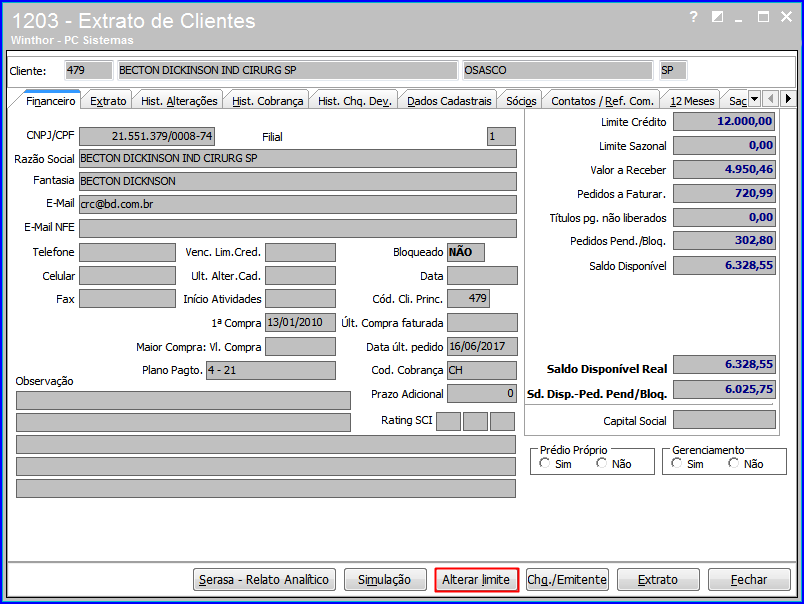804x604 pixels.
Task: Click the Início Atividades field
Action: (300, 299)
